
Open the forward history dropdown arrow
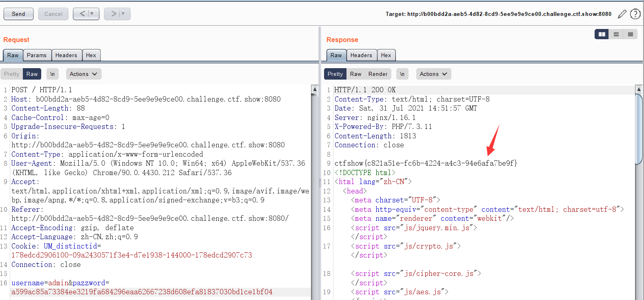pos(123,14)
